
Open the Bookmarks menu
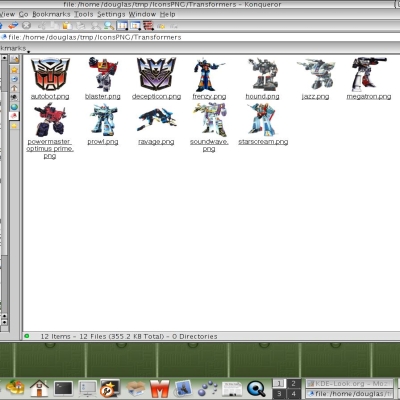tap(51, 14)
